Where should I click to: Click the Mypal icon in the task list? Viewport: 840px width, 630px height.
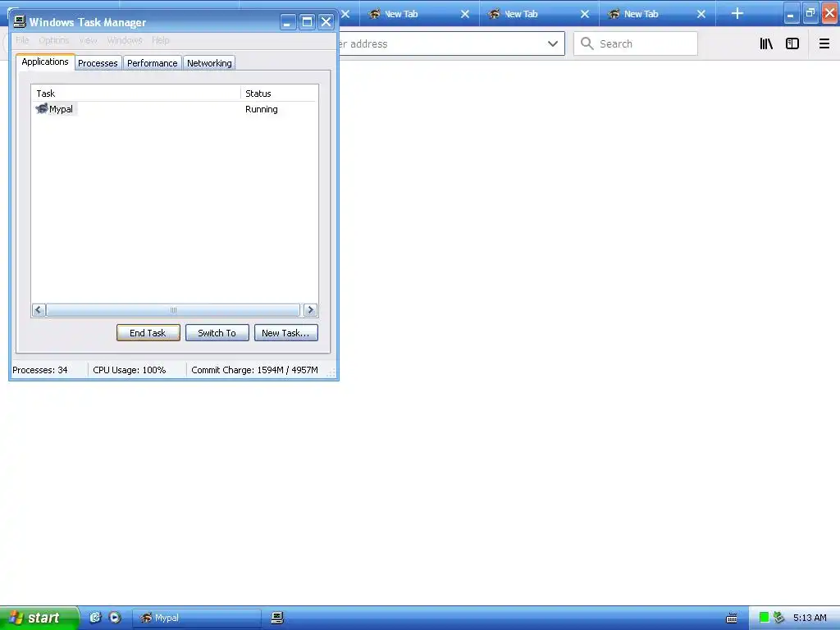click(x=42, y=109)
